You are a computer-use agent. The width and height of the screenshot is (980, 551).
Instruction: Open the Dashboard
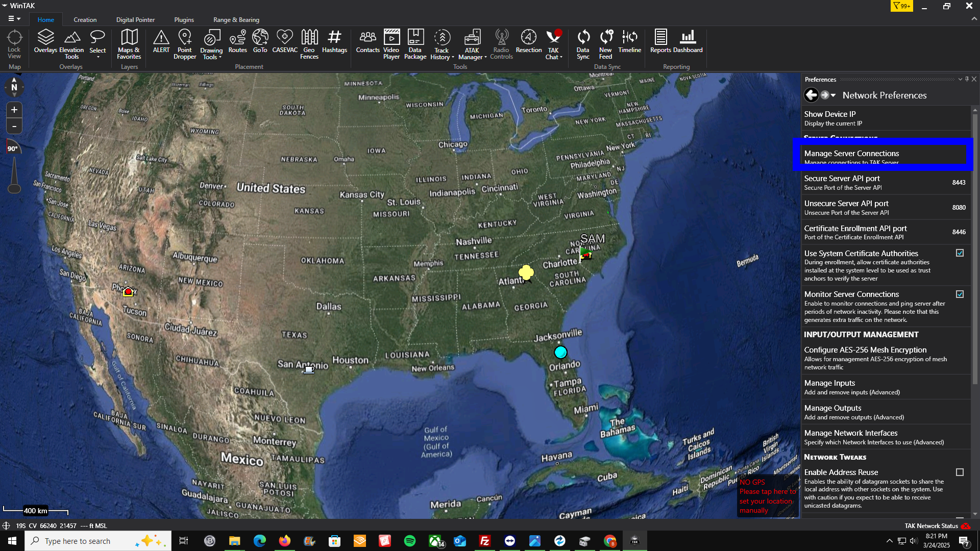coord(688,42)
